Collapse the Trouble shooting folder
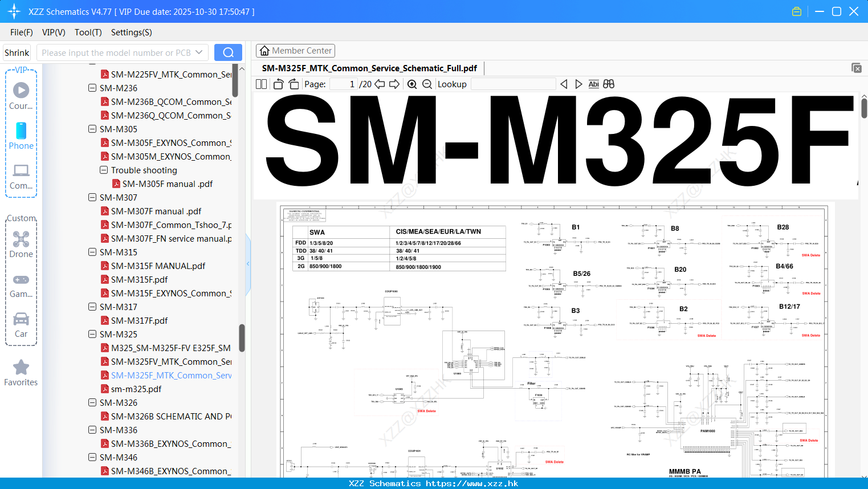868x489 pixels. 103,170
